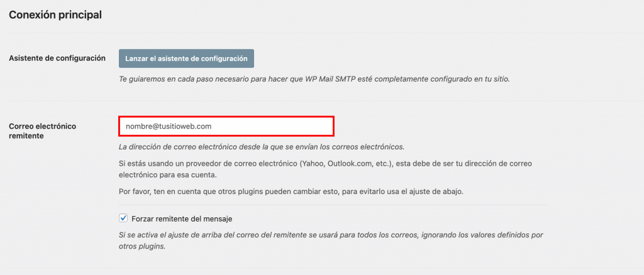
Task: Click the 'otros plugins.' text at the bottom
Action: point(143,247)
